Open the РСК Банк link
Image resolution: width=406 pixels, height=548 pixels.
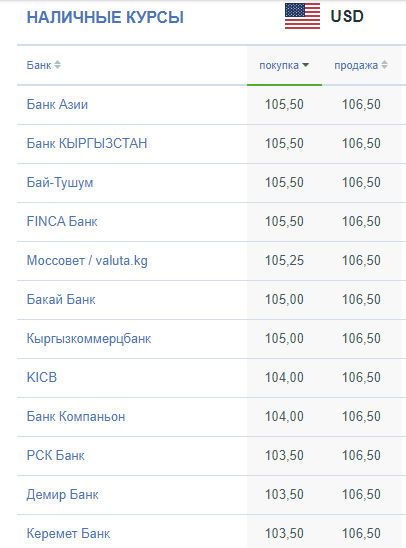(x=56, y=456)
